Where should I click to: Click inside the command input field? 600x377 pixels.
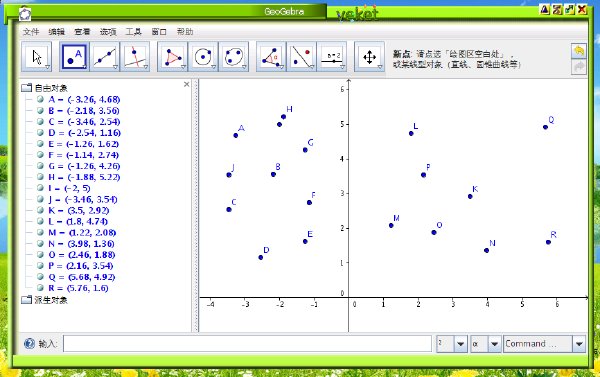[x=247, y=344]
